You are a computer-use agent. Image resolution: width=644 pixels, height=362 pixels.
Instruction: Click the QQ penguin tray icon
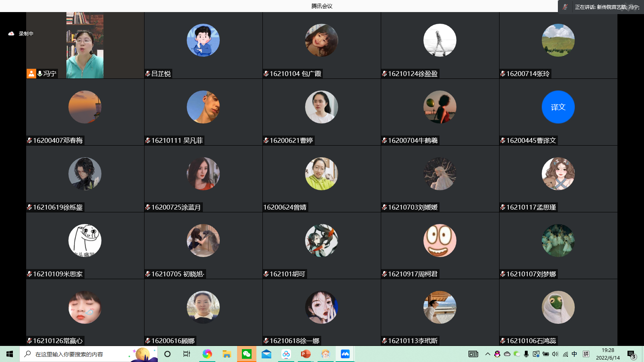497,354
